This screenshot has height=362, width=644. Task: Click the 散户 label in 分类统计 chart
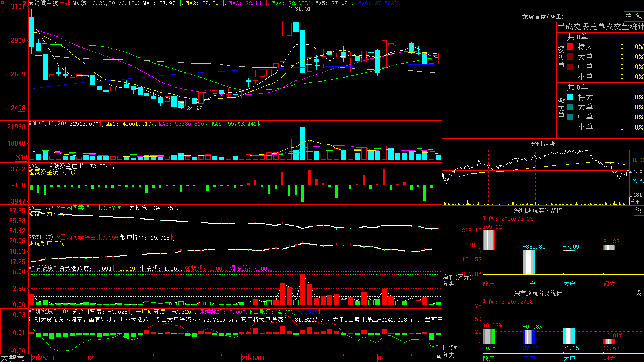(489, 358)
